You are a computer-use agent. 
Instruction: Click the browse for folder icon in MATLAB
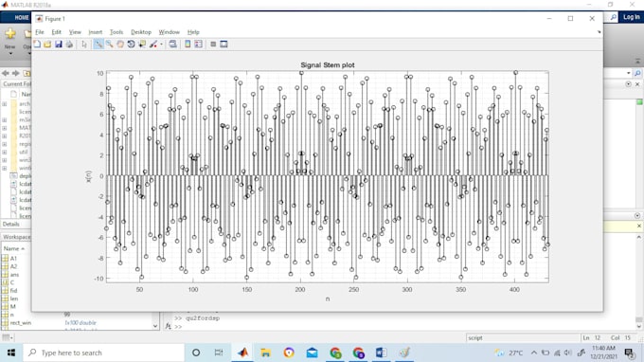point(27,73)
